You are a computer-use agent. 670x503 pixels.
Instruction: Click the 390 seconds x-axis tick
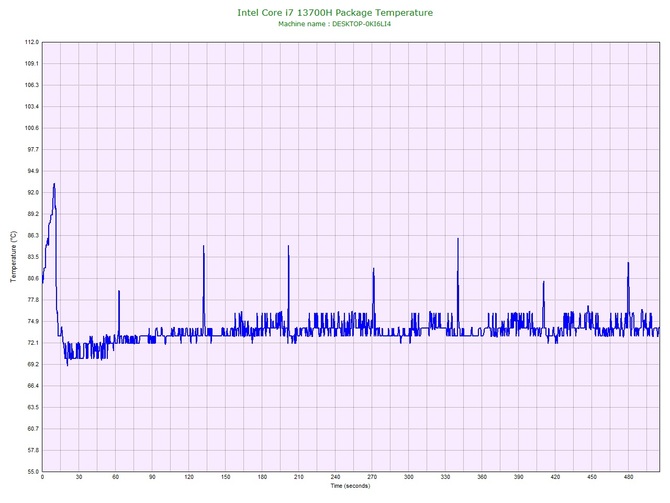coord(519,477)
